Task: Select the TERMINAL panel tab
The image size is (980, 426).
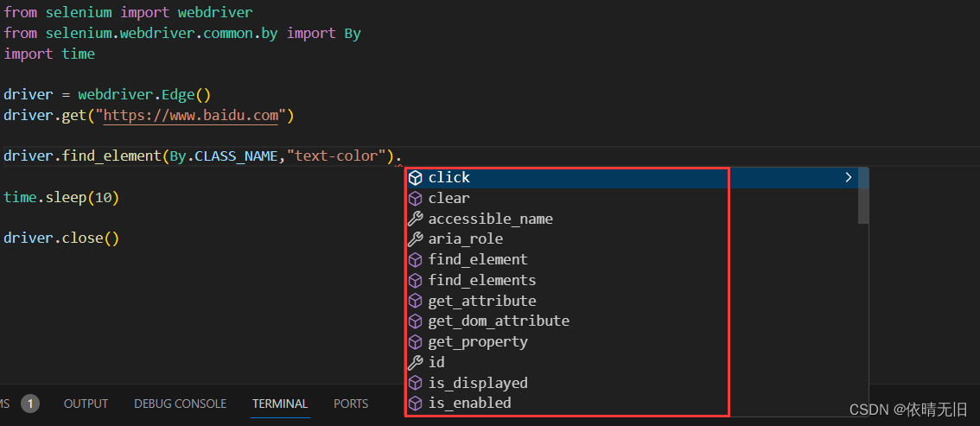Action: (x=280, y=404)
